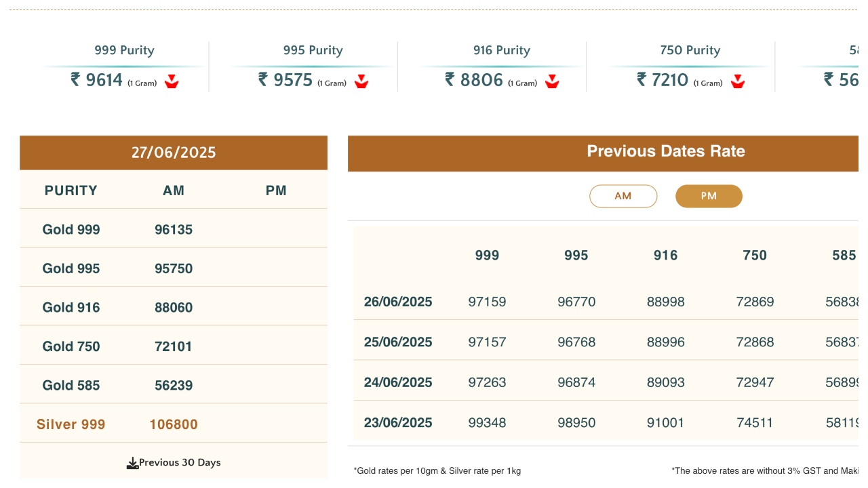Click the red down arrow beside 995 Purity price

point(361,82)
